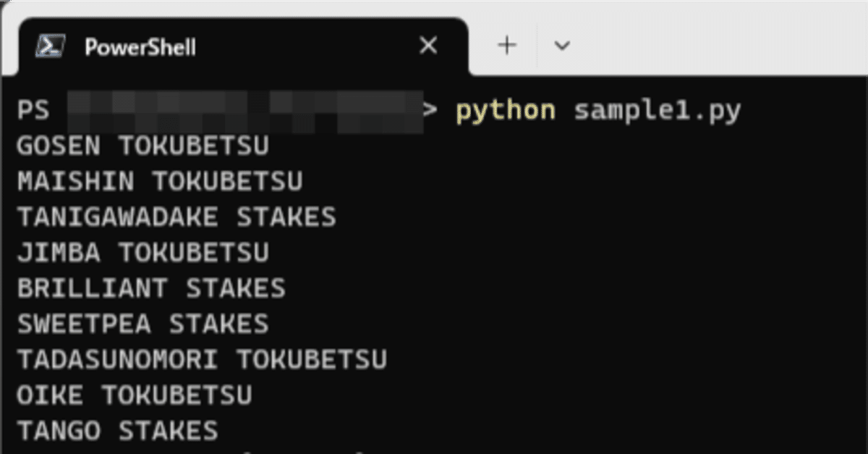The image size is (868, 454).
Task: Select the plus icon next to the tab
Action: coord(506,46)
